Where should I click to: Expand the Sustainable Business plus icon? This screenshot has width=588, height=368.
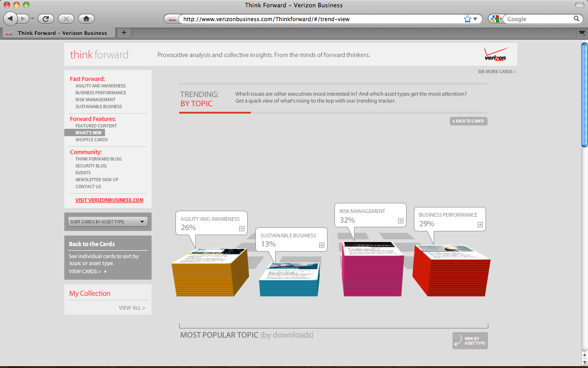[x=322, y=245]
